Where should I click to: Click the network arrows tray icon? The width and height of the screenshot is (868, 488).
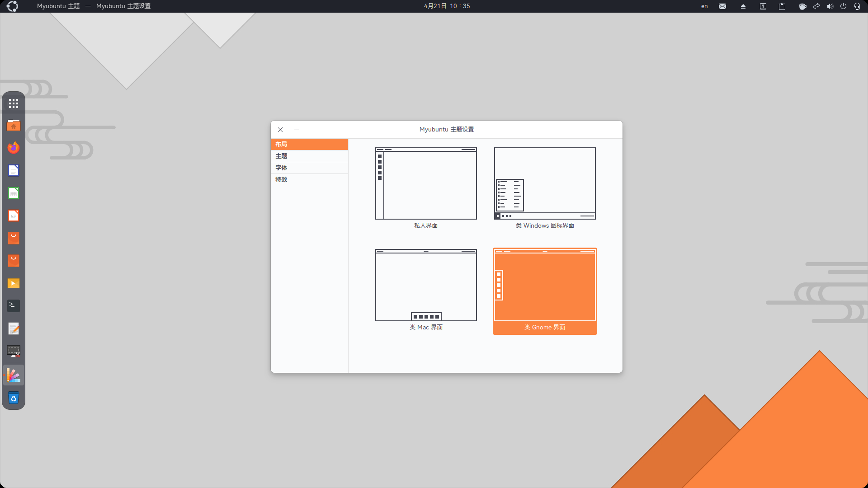(x=816, y=6)
